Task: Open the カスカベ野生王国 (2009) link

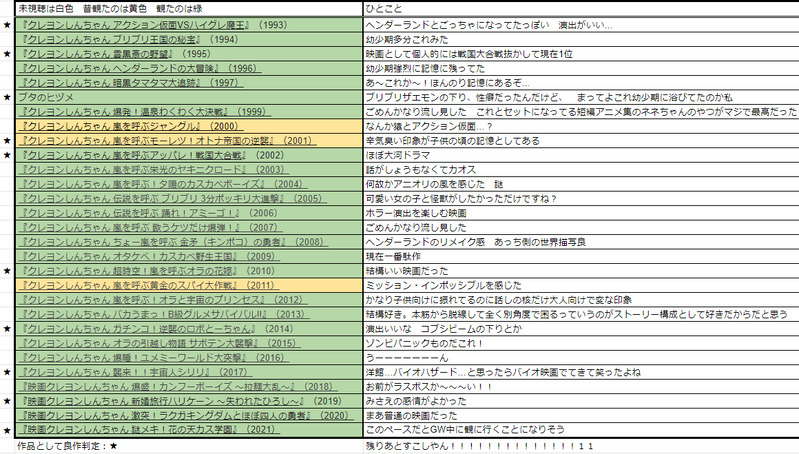Action: click(149, 256)
